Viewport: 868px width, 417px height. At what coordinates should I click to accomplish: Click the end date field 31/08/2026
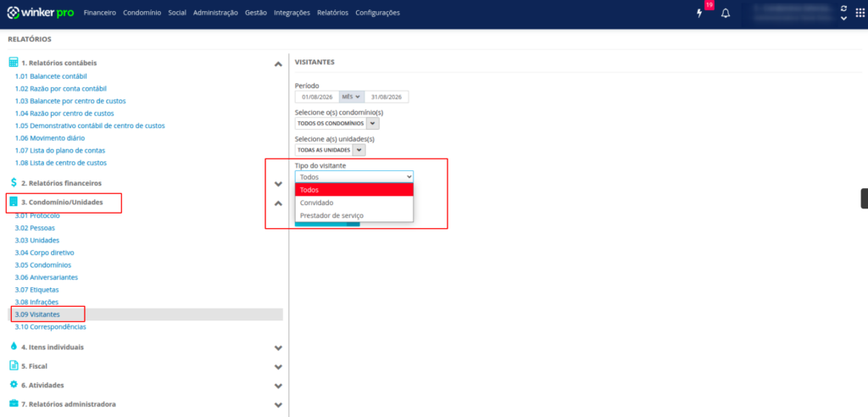click(x=387, y=97)
